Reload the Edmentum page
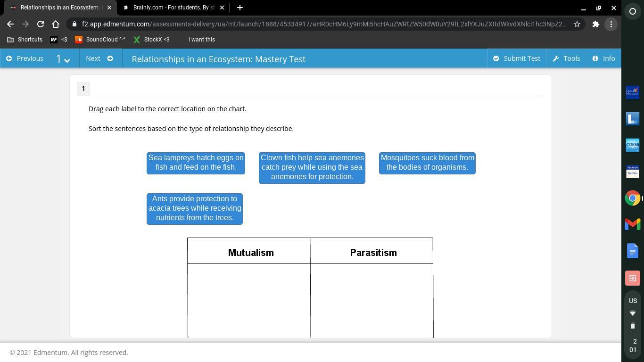 [x=41, y=24]
